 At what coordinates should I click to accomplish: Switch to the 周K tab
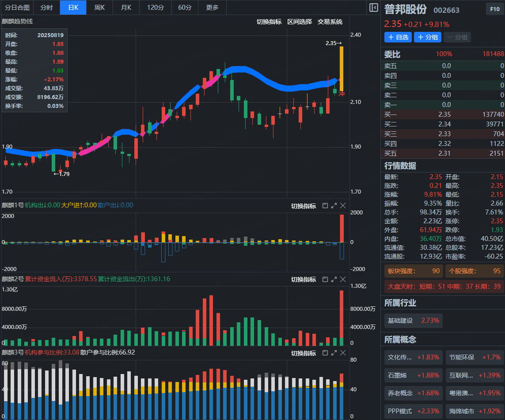pos(99,8)
